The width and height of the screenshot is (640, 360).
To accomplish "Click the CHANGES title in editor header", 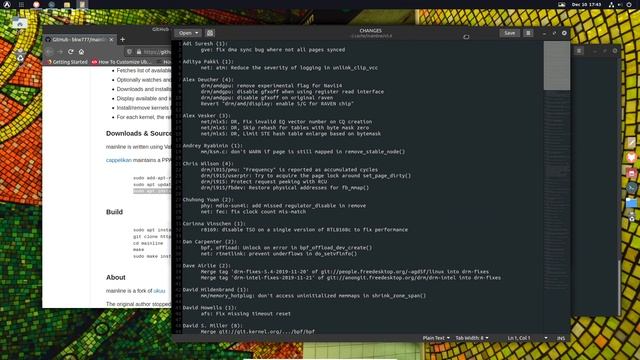I will pos(371,31).
